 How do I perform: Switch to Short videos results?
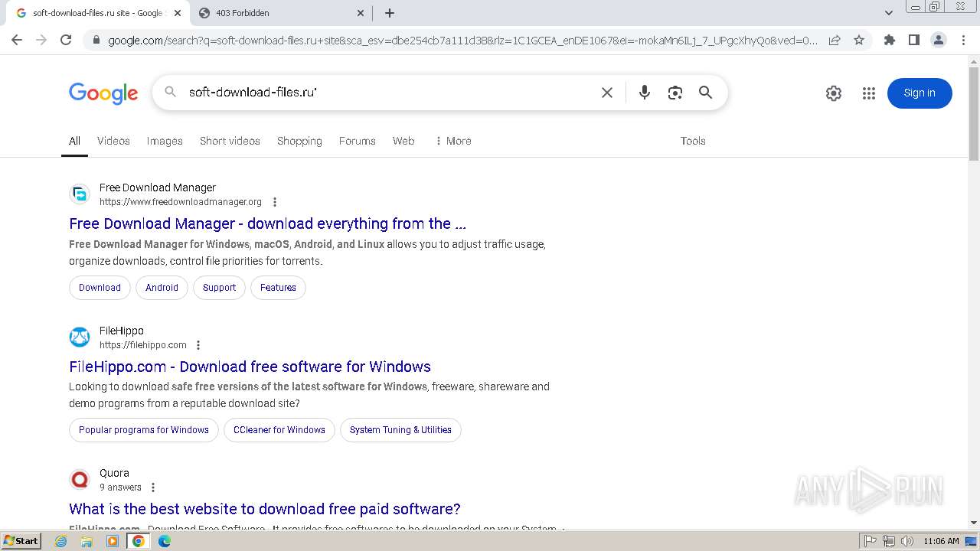click(230, 141)
